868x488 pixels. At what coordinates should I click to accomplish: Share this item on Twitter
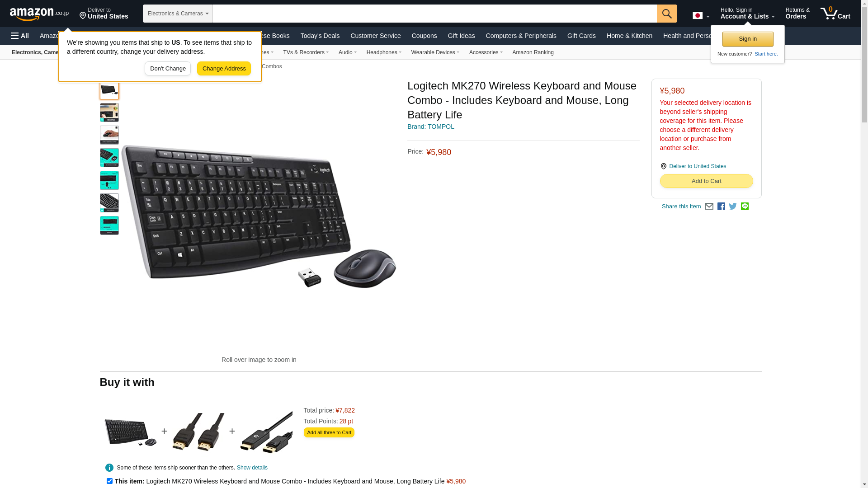733,206
